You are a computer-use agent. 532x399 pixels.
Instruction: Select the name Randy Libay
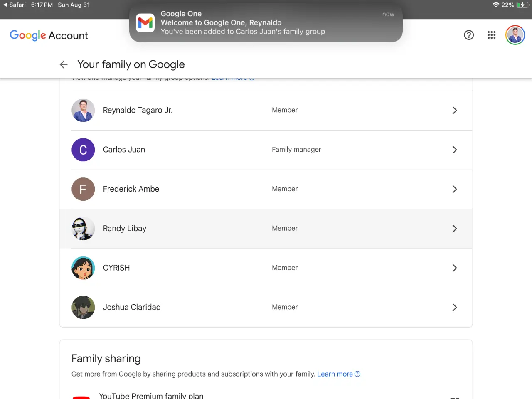coord(124,229)
